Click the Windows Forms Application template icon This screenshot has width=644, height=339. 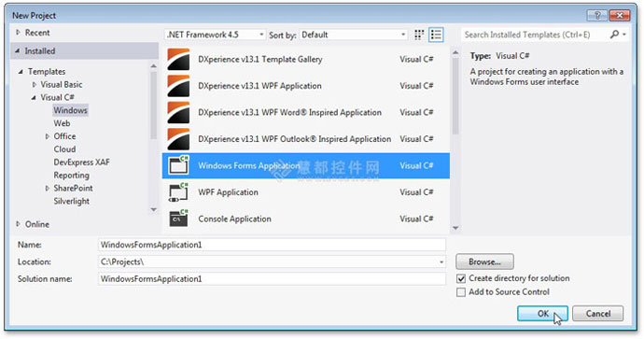178,165
